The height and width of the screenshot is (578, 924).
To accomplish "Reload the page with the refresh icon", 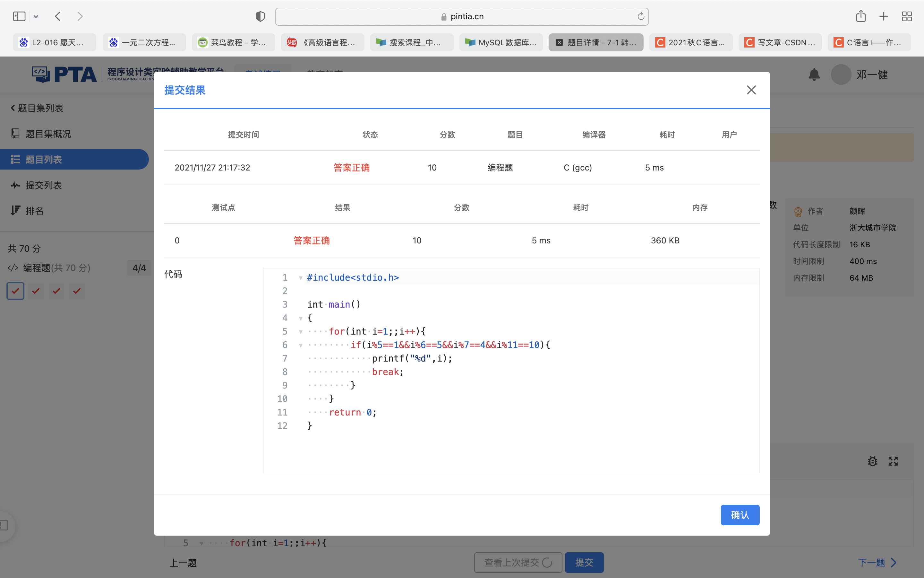I will click(641, 16).
